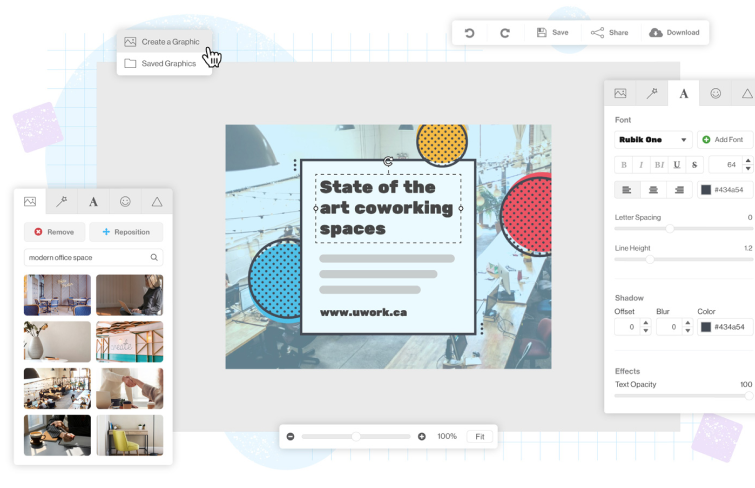Choose Create a Graphic menu entry
Image resolution: width=755 pixels, height=488 pixels.
point(162,42)
